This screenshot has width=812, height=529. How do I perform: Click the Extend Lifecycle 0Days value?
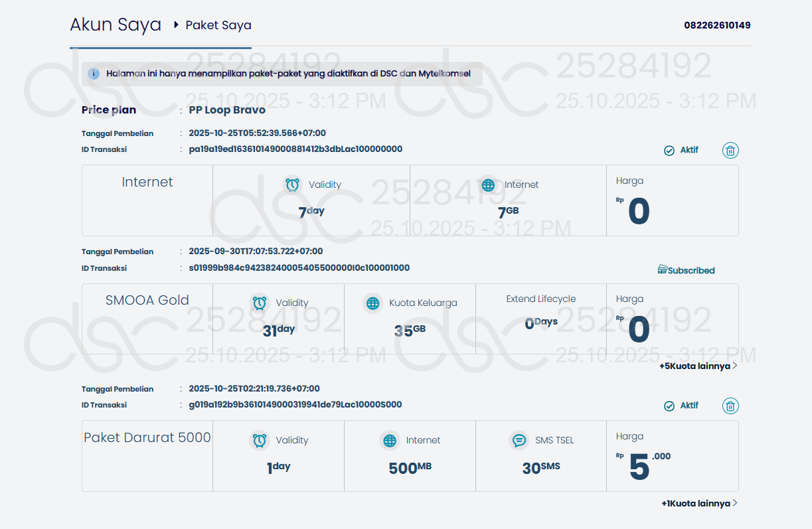tap(541, 323)
